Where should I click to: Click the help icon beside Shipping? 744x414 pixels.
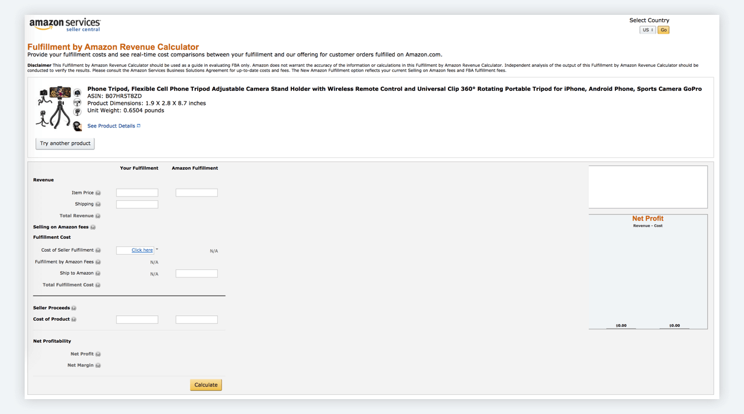pos(98,204)
